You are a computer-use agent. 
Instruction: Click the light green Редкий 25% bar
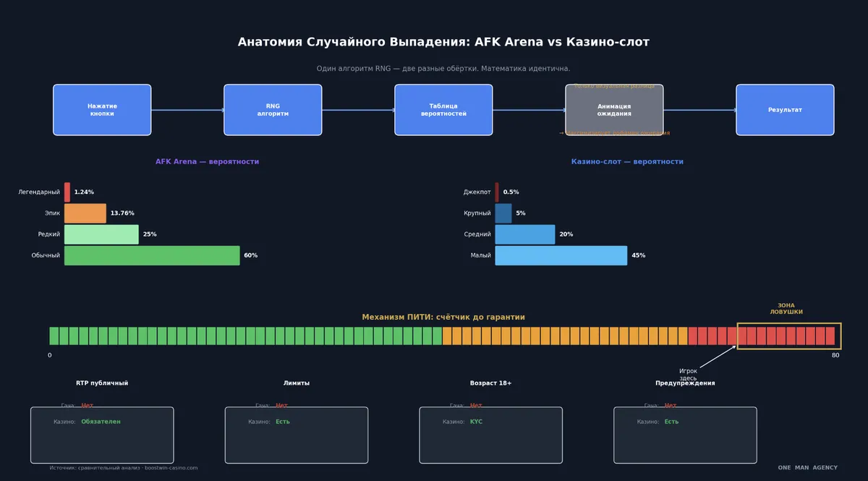101,234
